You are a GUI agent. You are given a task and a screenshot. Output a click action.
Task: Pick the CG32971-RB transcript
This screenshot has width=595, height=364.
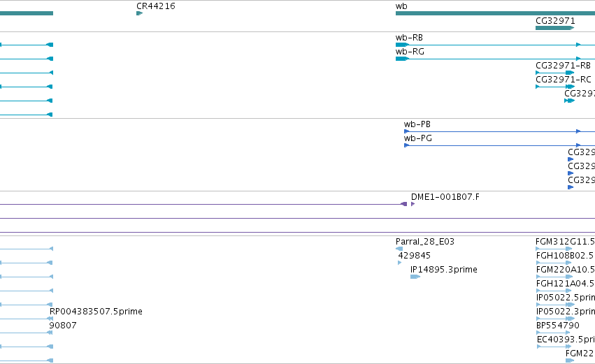coord(554,73)
